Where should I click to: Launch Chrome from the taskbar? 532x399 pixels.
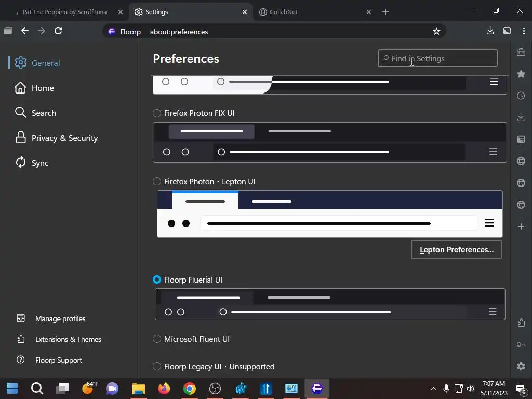tap(189, 389)
